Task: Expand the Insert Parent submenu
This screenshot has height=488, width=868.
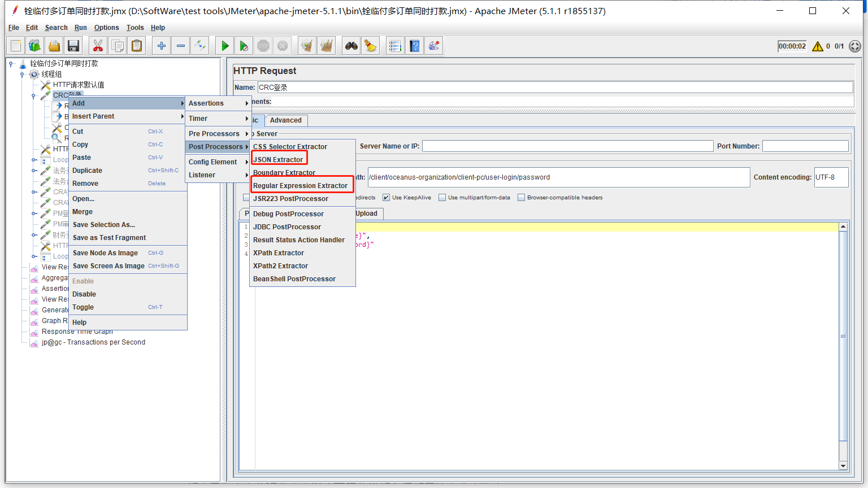Action: (128, 116)
